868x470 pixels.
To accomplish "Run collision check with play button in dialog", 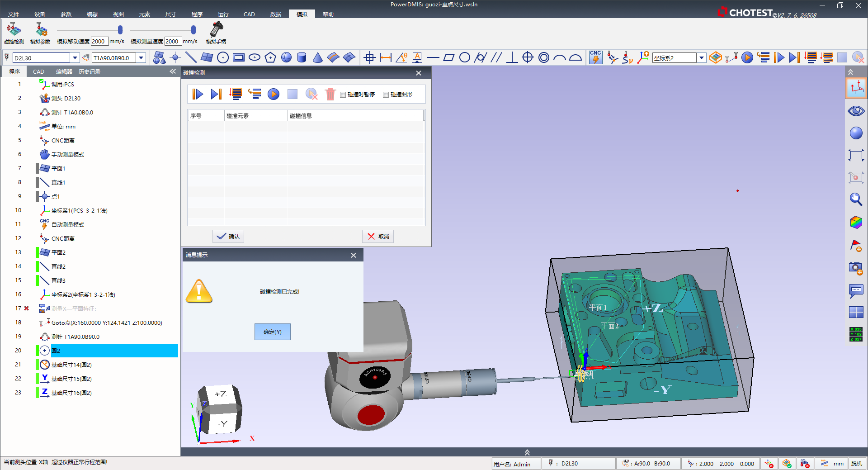I will pos(198,94).
